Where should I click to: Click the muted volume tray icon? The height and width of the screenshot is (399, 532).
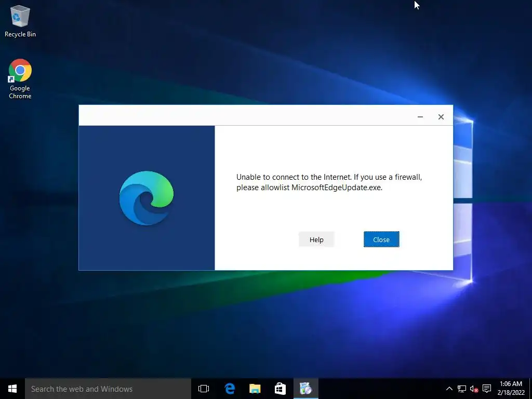(474, 389)
